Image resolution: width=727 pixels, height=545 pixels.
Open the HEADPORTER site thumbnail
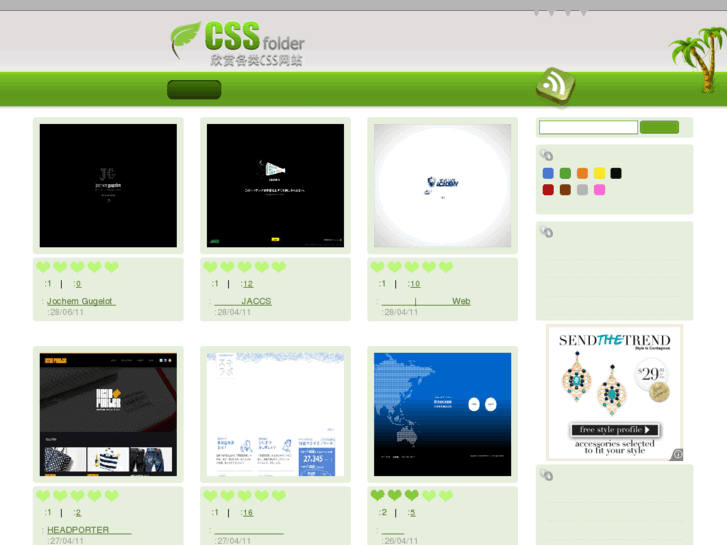(x=108, y=414)
